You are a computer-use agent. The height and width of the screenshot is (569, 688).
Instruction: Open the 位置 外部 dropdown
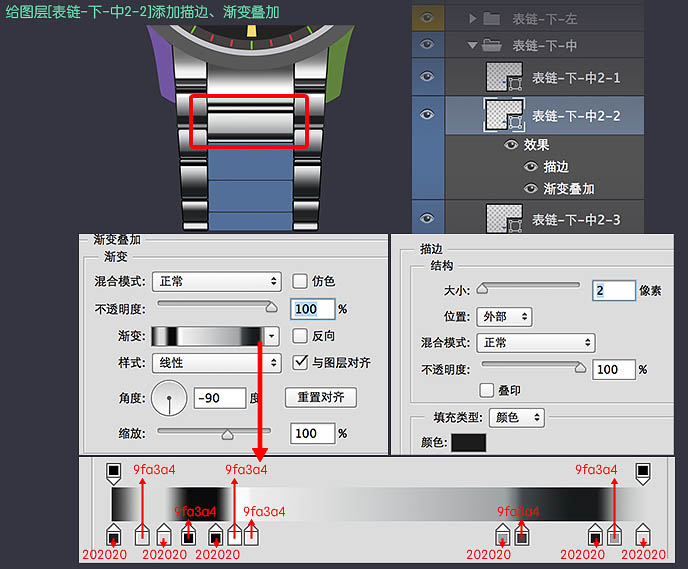pyautogui.click(x=503, y=316)
